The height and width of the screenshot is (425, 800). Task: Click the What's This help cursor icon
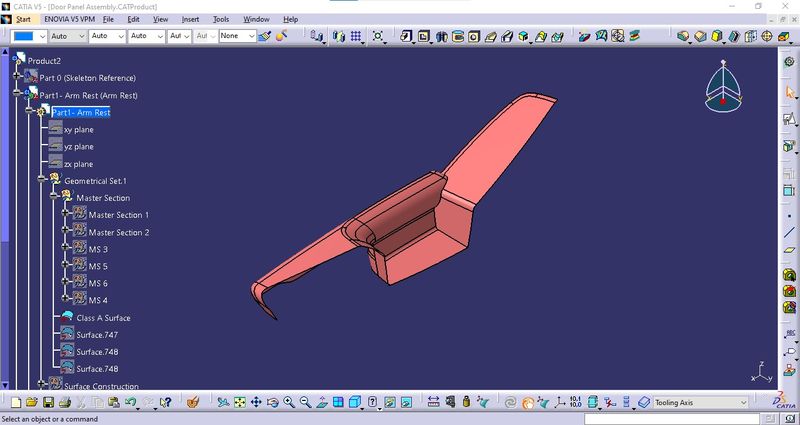coord(165,403)
